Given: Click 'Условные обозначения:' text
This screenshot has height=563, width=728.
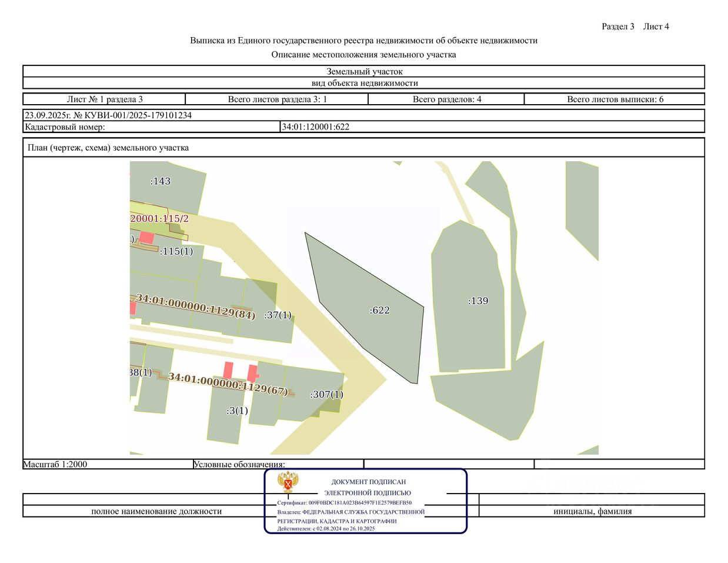Looking at the screenshot, I should coord(239,464).
